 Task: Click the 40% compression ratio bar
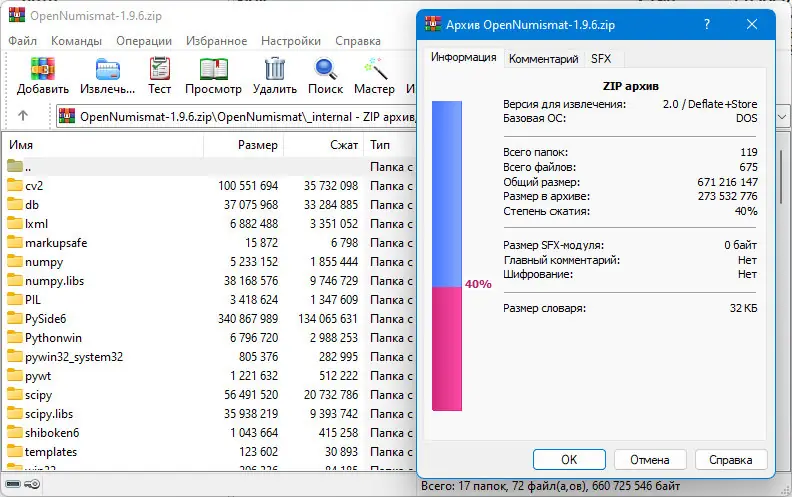(x=447, y=256)
